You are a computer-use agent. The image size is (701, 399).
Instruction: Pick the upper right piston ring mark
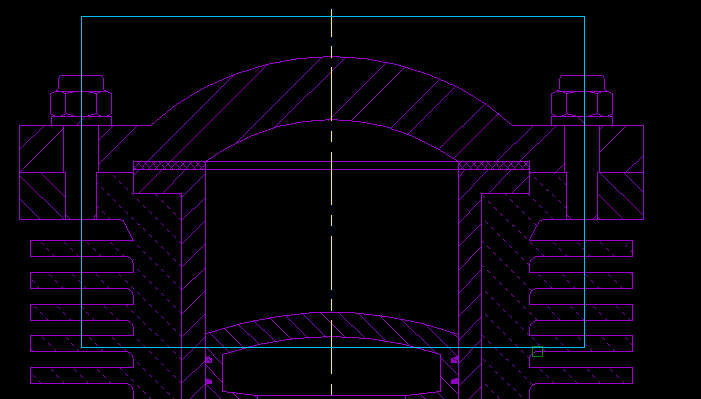[455, 360]
